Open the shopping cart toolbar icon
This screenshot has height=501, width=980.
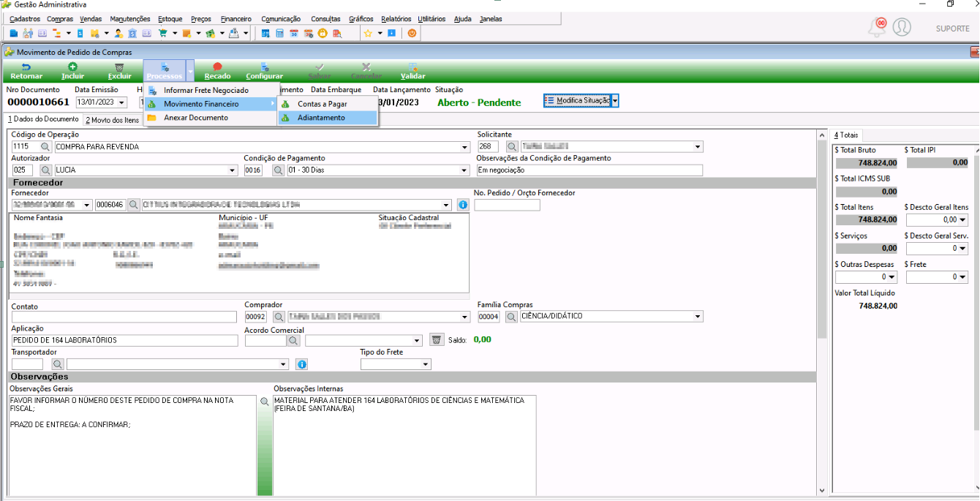[162, 33]
